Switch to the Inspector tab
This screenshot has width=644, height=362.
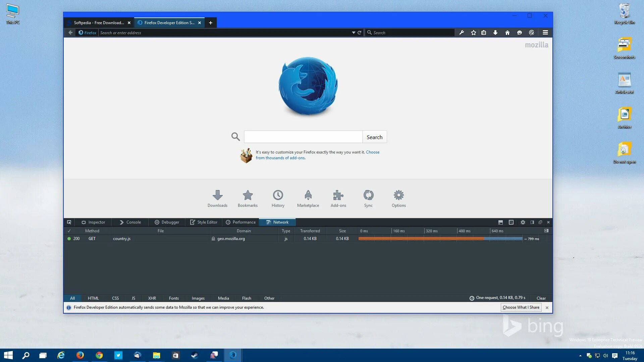[x=93, y=222]
